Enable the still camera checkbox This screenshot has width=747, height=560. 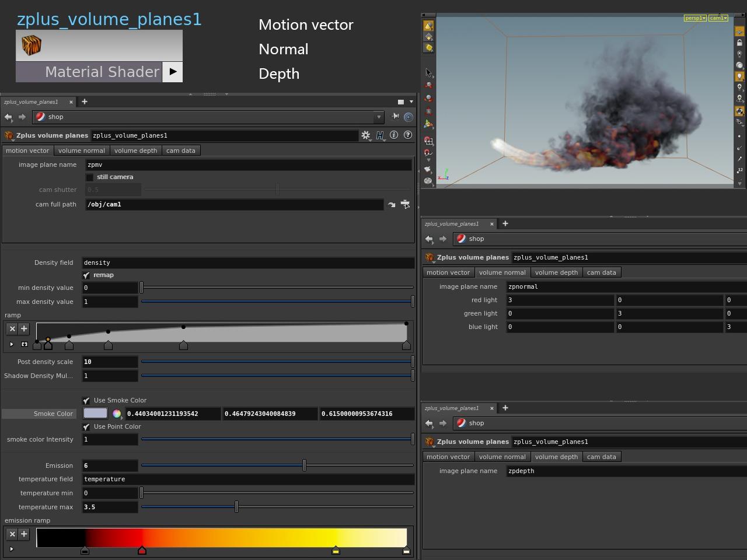click(x=89, y=177)
